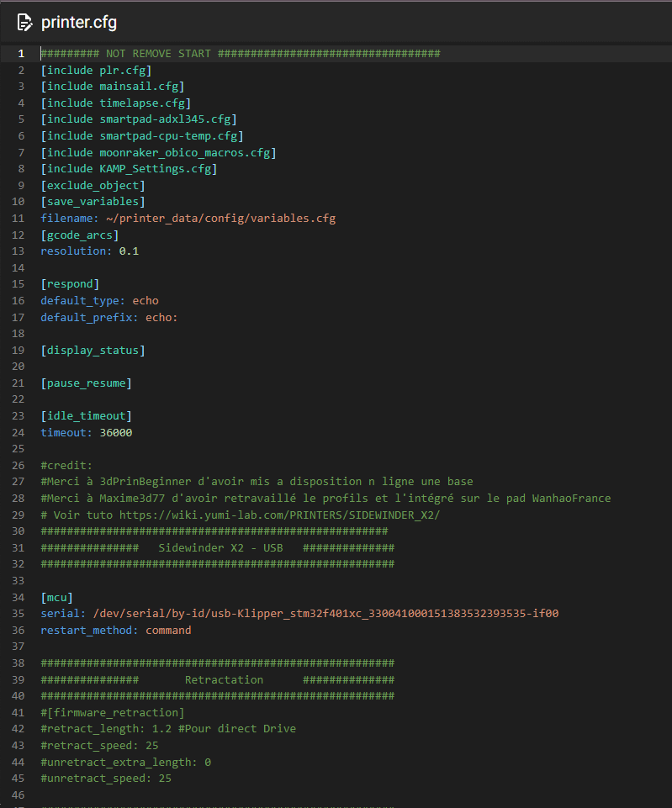Click the file edit icon beside printer.cfg
The image size is (672, 808).
(x=24, y=22)
